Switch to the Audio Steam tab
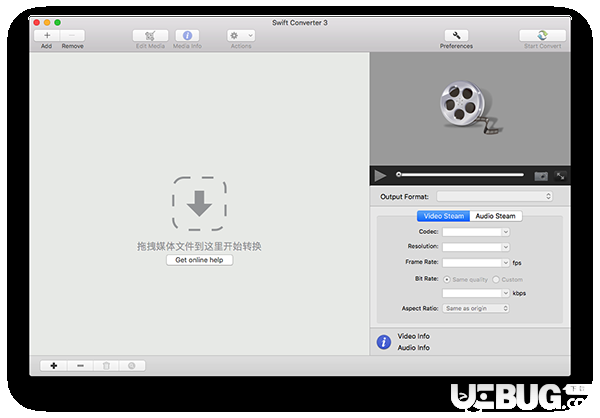This screenshot has width=600, height=418. 496,216
